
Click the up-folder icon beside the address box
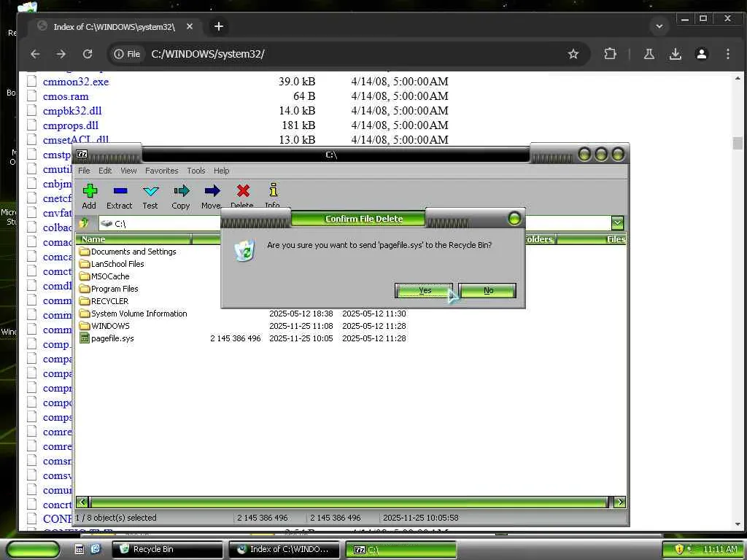click(x=84, y=223)
